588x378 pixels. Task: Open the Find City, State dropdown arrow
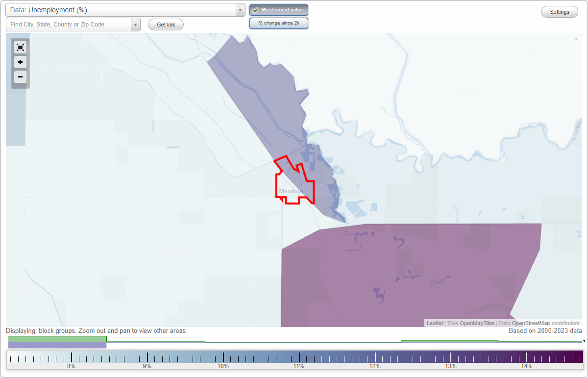click(136, 24)
